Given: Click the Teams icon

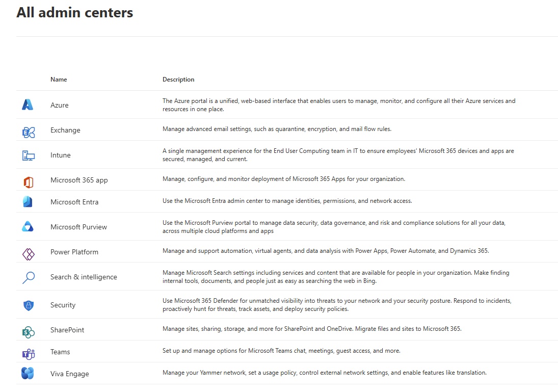Looking at the screenshot, I should [28, 354].
